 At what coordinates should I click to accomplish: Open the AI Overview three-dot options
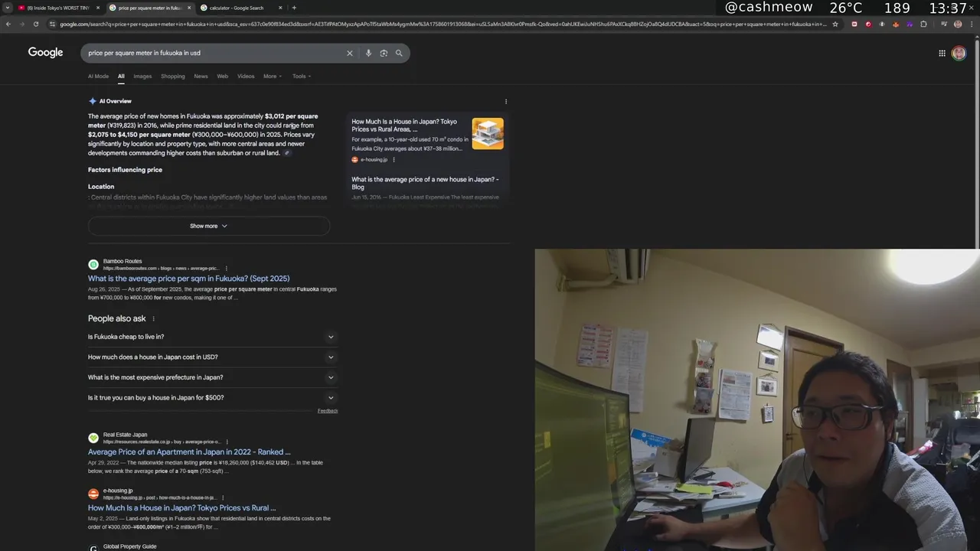pyautogui.click(x=505, y=101)
